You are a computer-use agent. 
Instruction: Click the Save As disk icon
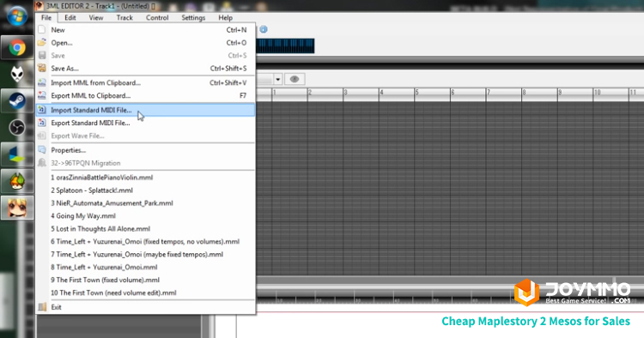coord(42,68)
